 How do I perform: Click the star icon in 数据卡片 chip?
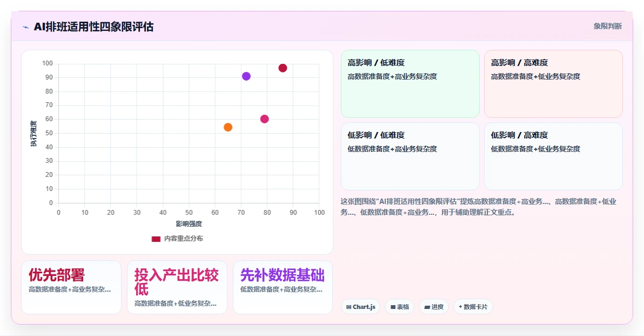point(460,307)
